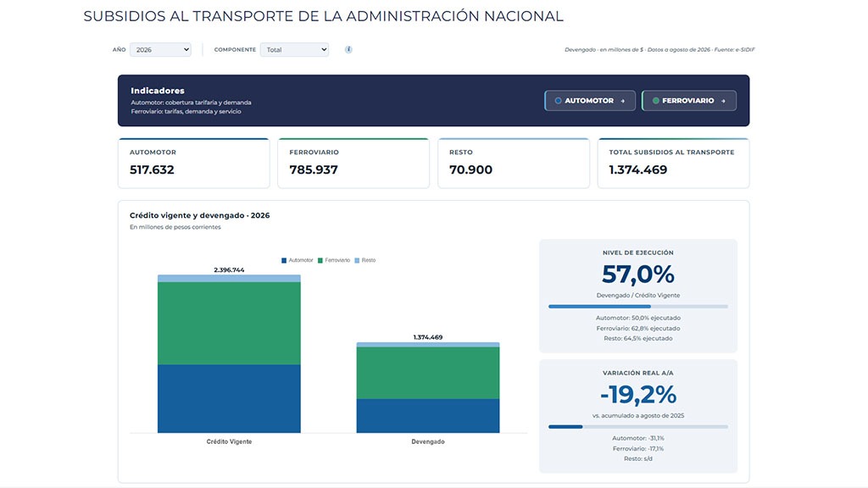
Task: Click the 'Resto: s/d' variation line
Action: 638,458
